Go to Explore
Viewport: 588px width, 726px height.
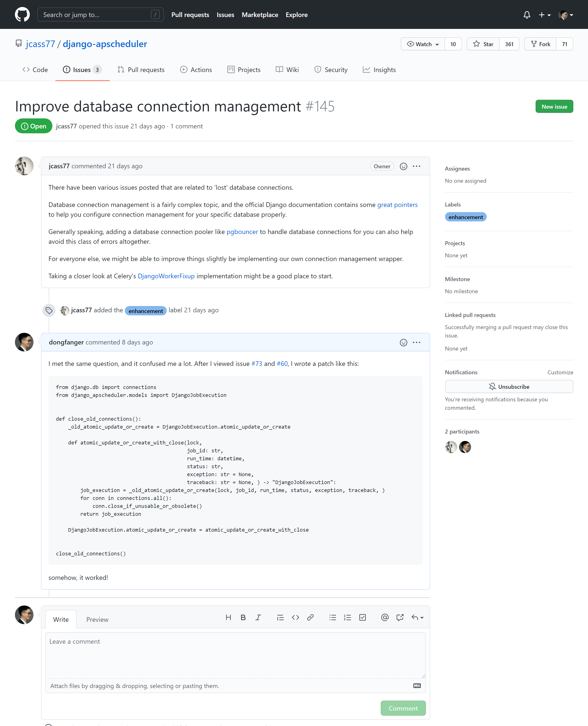[x=296, y=15]
